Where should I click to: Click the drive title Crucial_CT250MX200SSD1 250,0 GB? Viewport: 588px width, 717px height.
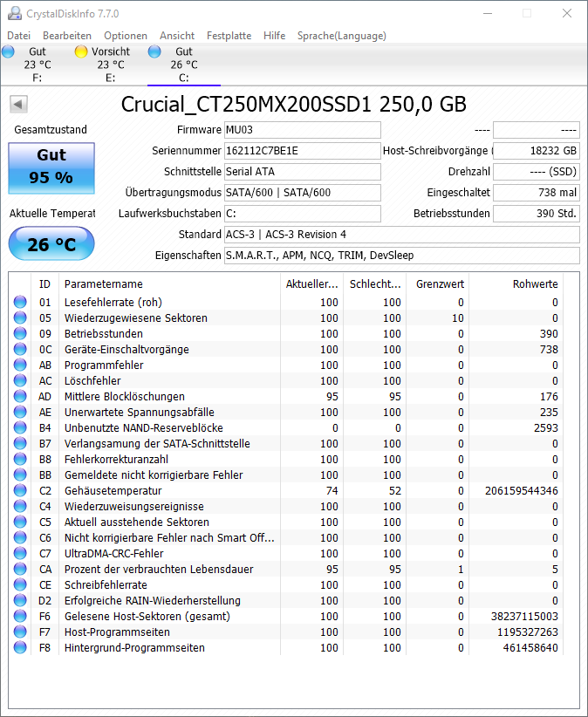pyautogui.click(x=293, y=105)
